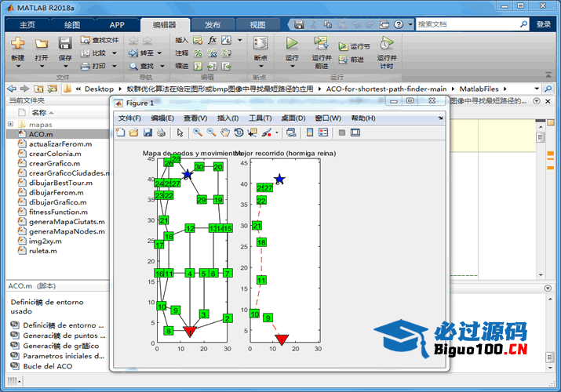The height and width of the screenshot is (392, 561).
Task: Select the Data Cursor tool in Figure 1
Action: click(252, 132)
